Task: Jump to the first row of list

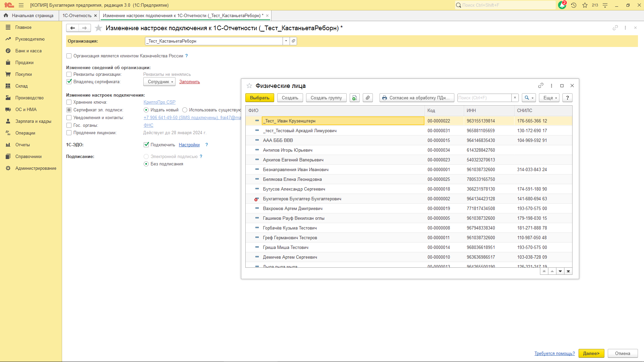Action: tap(544, 271)
